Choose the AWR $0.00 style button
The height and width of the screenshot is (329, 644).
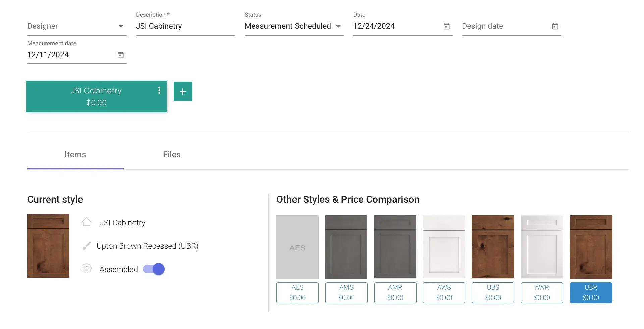(x=542, y=293)
